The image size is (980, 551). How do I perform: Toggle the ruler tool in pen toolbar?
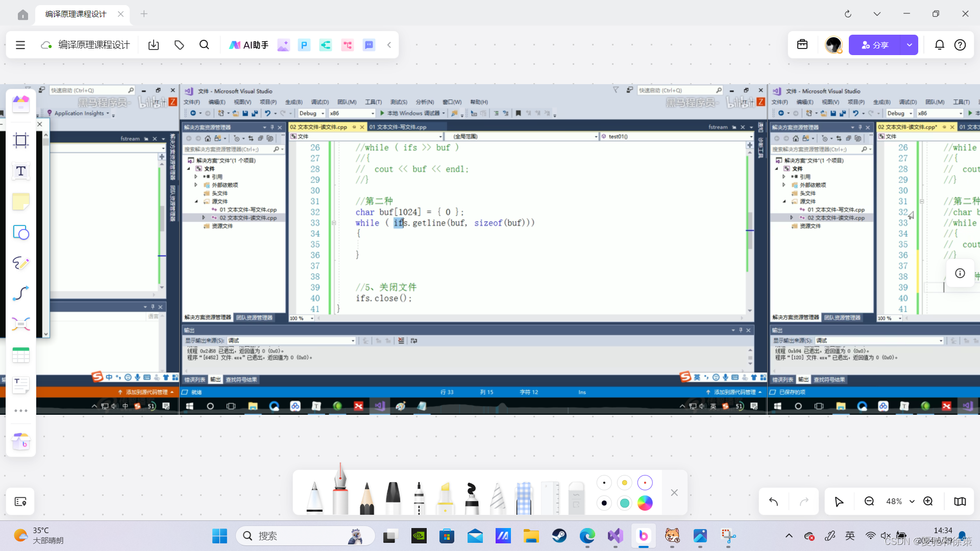point(550,497)
